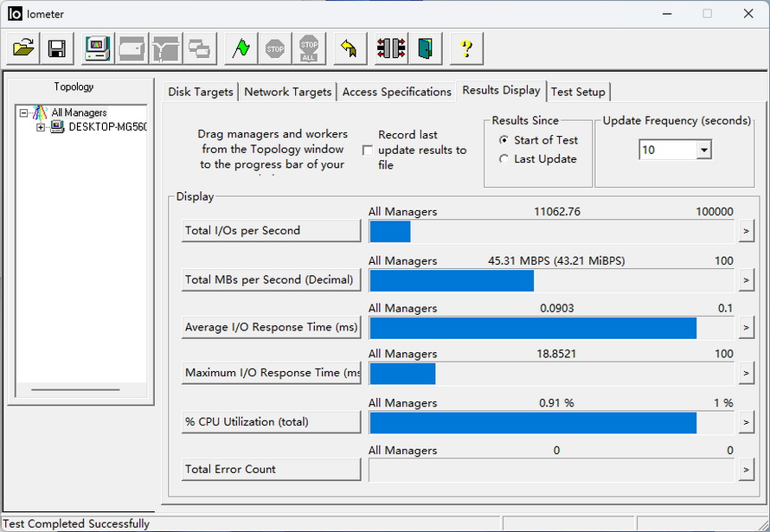Screen dimensions: 770x532
Task: Open the About Iometer question mark icon
Action: tap(466, 48)
